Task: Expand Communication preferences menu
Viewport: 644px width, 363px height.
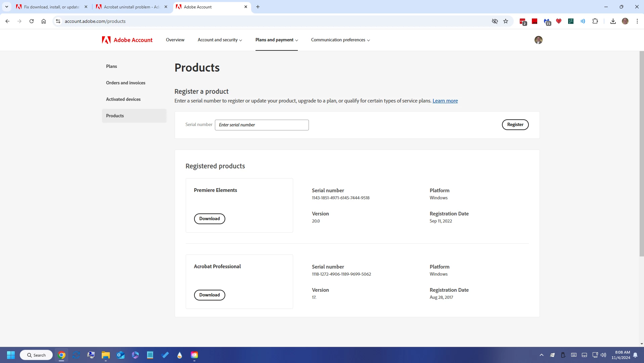Action: coord(340,40)
